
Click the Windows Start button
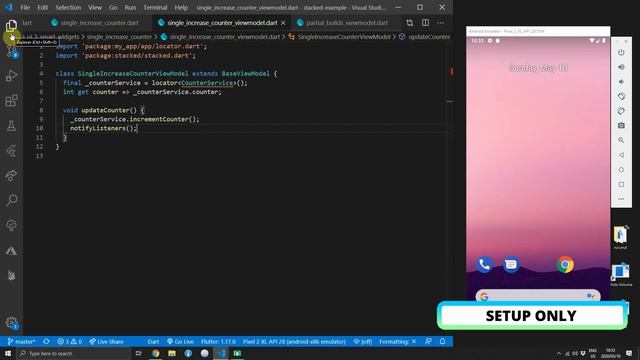tap(8, 353)
